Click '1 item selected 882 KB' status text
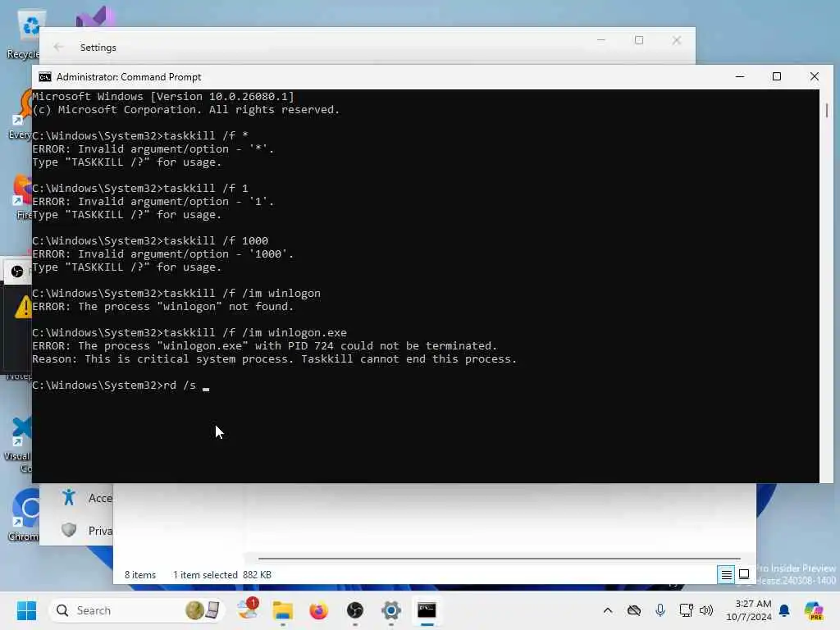 point(221,575)
